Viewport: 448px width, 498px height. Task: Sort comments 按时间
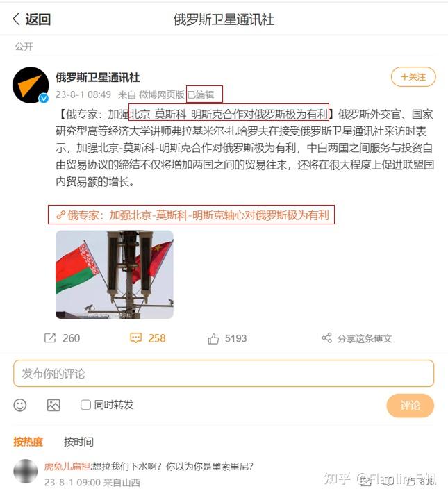[78, 442]
